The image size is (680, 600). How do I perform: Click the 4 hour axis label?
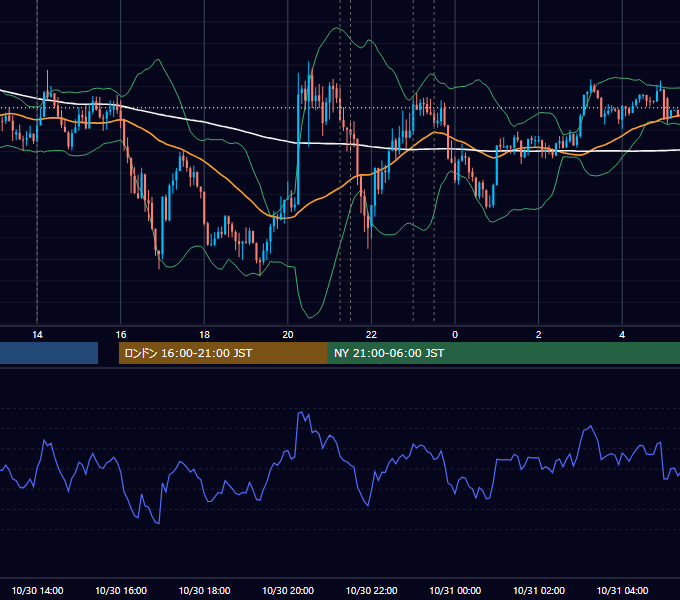click(x=622, y=335)
